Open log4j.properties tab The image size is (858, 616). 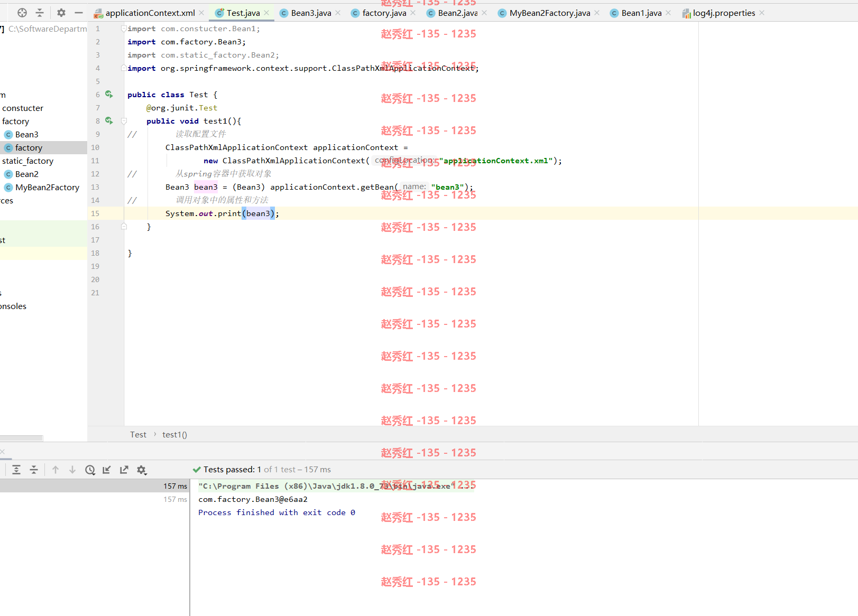(724, 13)
